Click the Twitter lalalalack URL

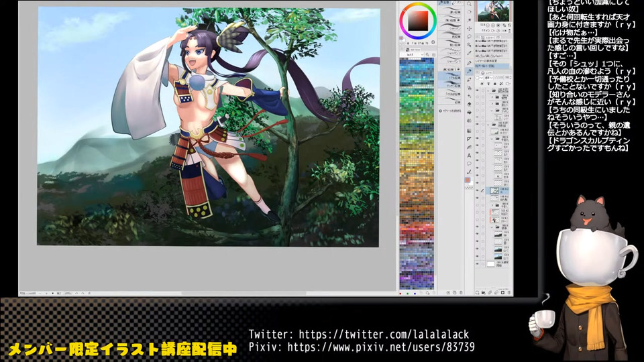tap(384, 334)
